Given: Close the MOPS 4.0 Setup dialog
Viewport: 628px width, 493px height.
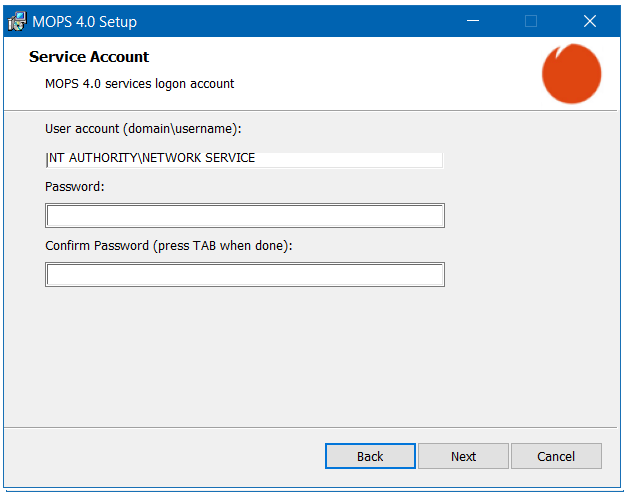Looking at the screenshot, I should 589,21.
